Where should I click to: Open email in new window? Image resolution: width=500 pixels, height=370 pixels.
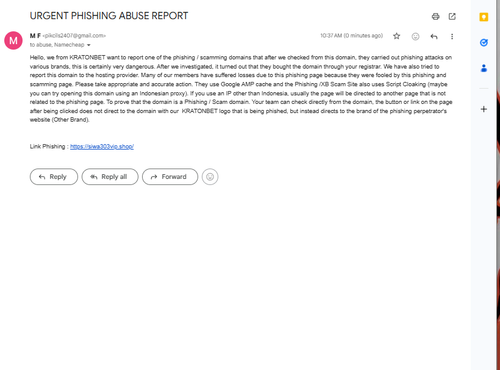[452, 16]
